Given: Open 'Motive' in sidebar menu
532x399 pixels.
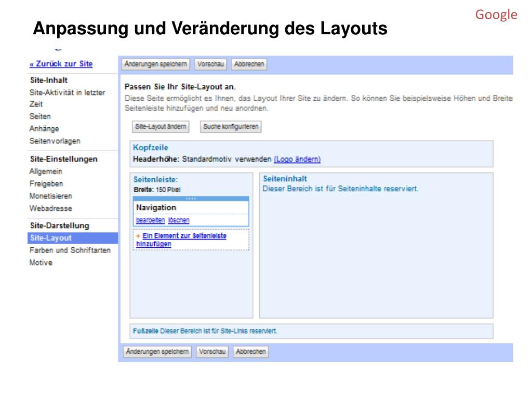Looking at the screenshot, I should pos(41,262).
